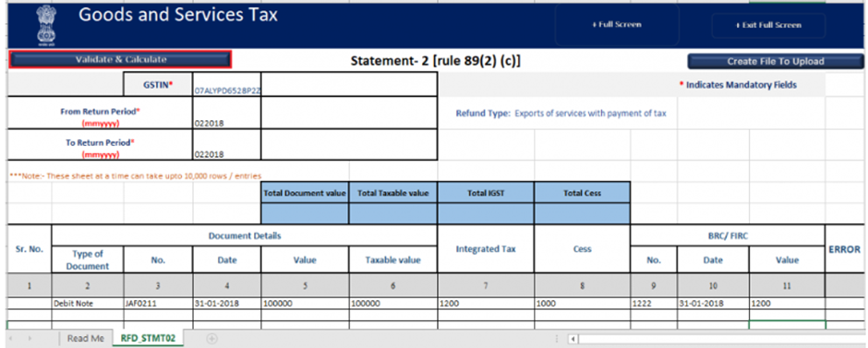Select To Return Period value 022018
This screenshot has height=348, width=868.
(x=227, y=145)
